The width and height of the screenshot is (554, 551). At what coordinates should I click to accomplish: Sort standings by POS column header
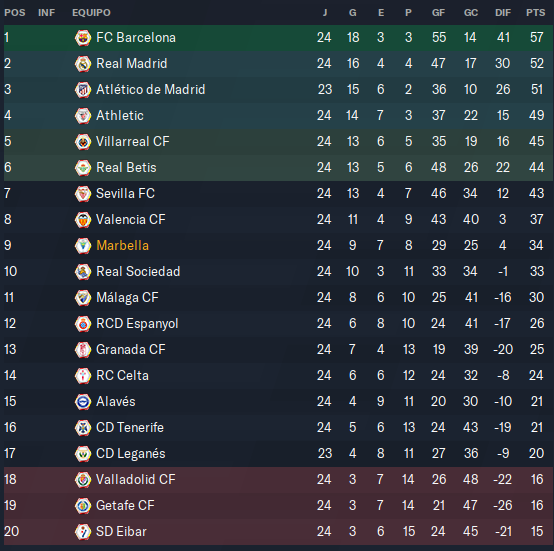pyautogui.click(x=15, y=13)
